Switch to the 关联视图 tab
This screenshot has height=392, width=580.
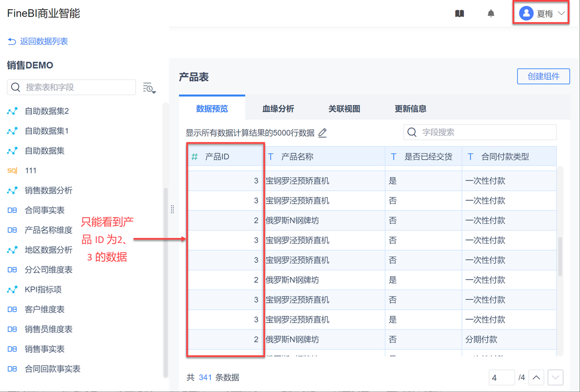(344, 109)
